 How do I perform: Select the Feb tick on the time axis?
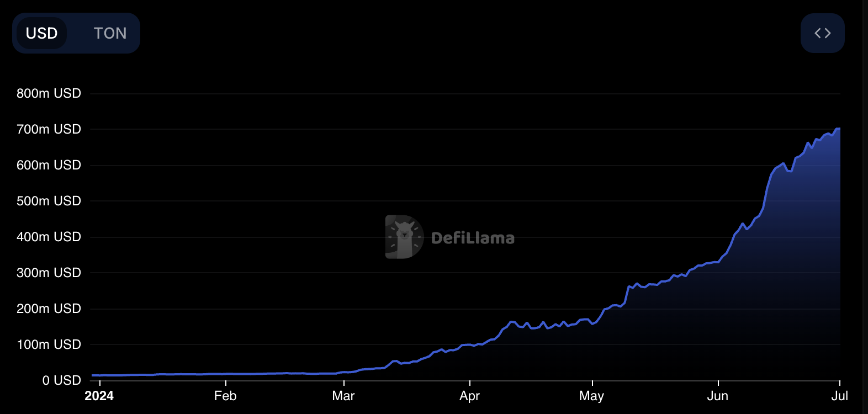tap(225, 396)
